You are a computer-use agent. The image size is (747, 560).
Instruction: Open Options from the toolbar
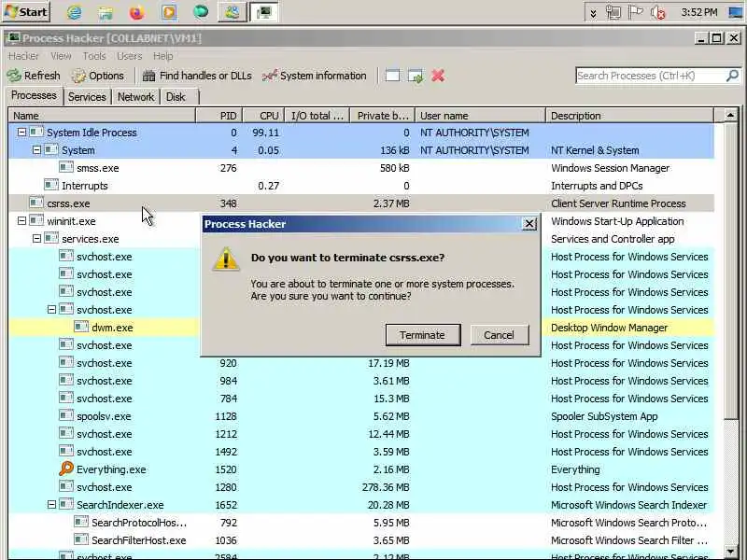(x=98, y=76)
